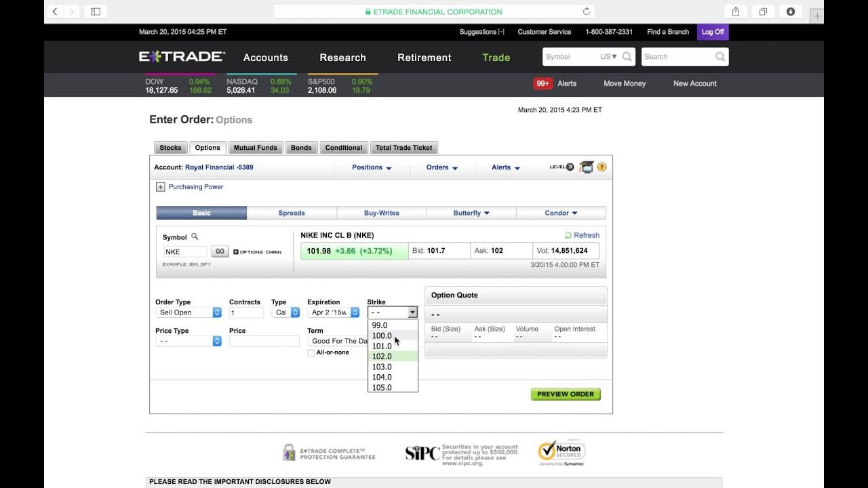Open the Condor strategy dropdown
The width and height of the screenshot is (868, 488).
[x=561, y=213]
